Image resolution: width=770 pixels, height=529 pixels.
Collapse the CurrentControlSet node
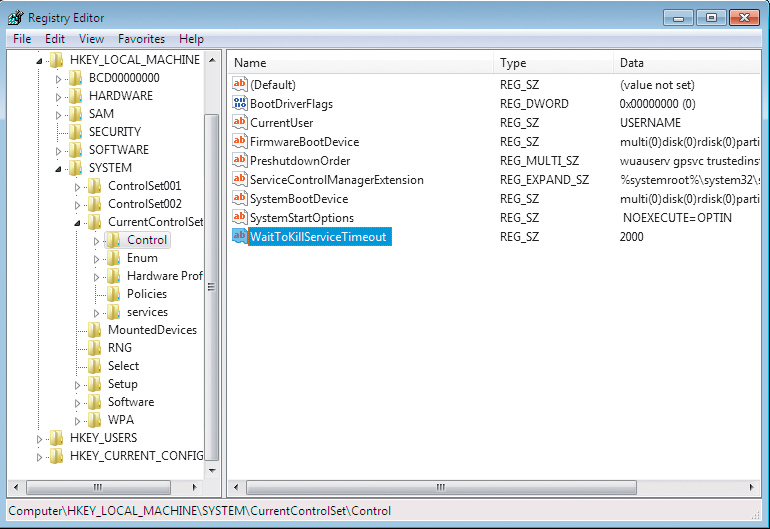coord(78,222)
